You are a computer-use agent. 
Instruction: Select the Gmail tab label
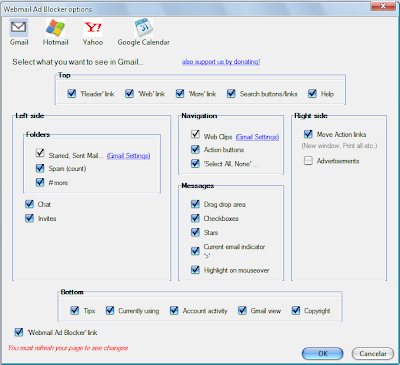tap(19, 42)
